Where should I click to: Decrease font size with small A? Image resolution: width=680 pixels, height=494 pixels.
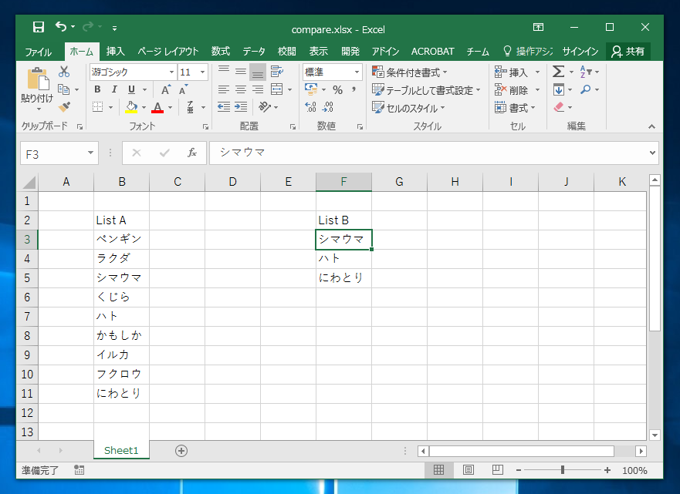click(x=183, y=89)
